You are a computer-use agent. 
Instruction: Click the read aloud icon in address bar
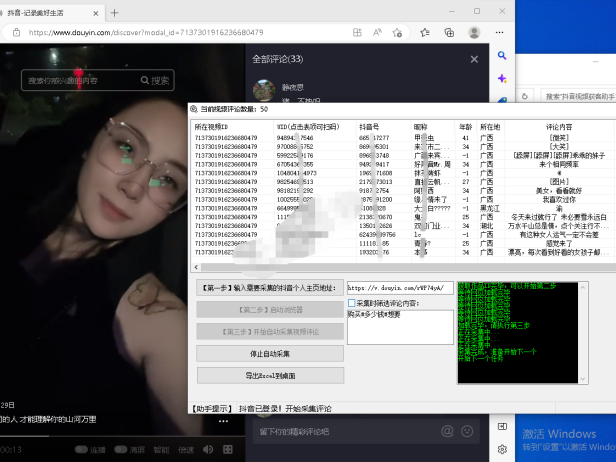(x=377, y=33)
